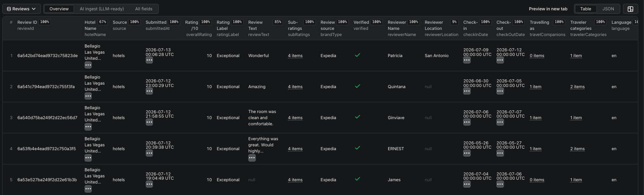Select review ID 6a53e527ba249f2d22e61b3b

pyautogui.click(x=47, y=180)
